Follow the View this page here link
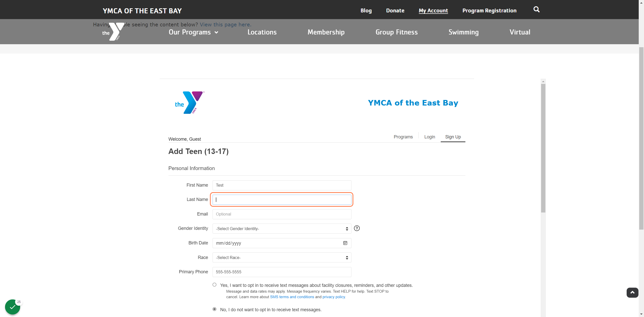Viewport: 644px width, 317px height. tap(225, 25)
